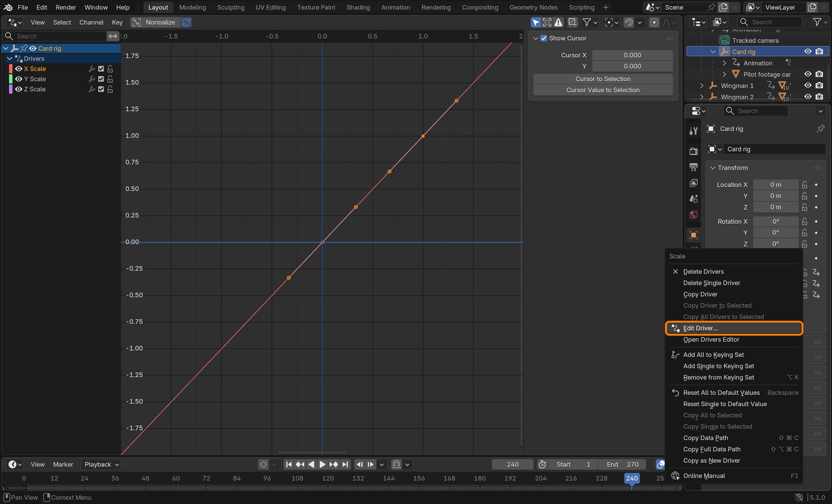Toggle the pin icon beside Card rig in Properties
Viewport: 832px width, 504px height.
[821, 128]
